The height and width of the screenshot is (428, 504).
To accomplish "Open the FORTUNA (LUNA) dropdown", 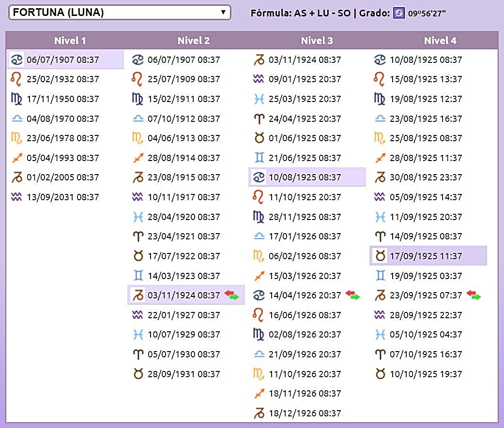I will point(120,13).
